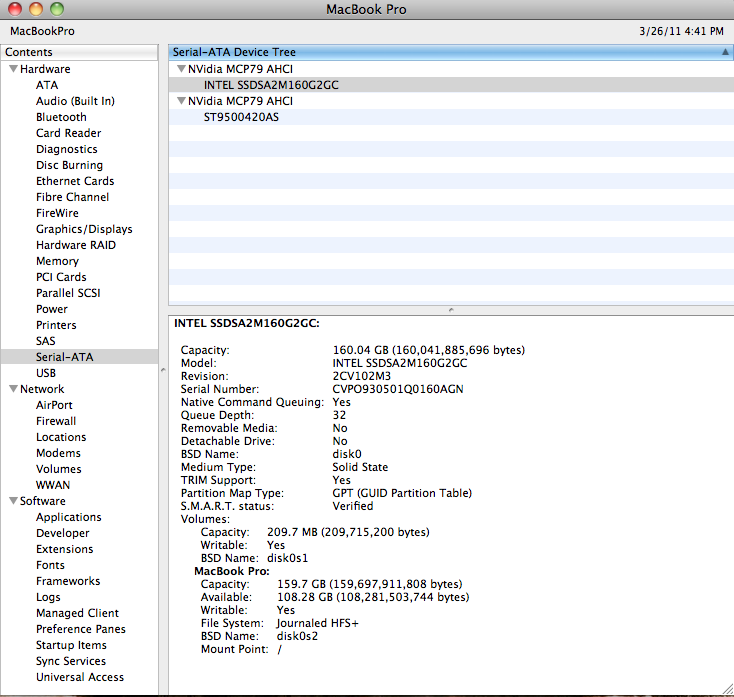Select Universal Access under Software

coord(80,677)
